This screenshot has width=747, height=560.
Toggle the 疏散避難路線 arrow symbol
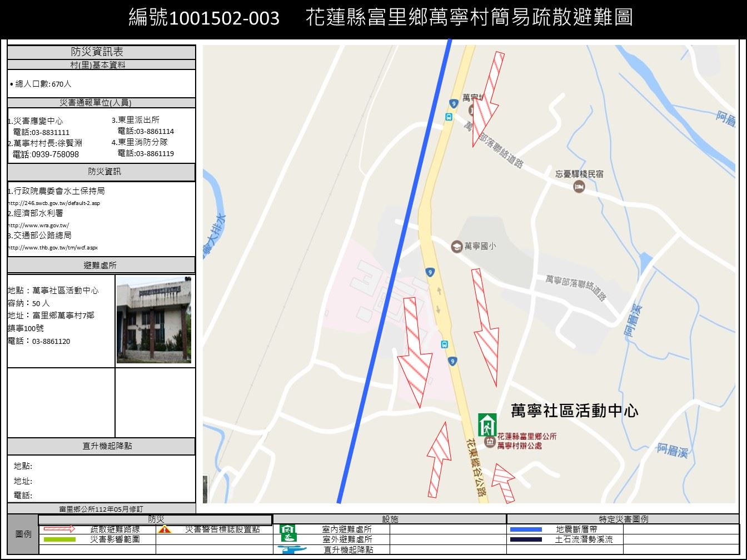tap(59, 529)
